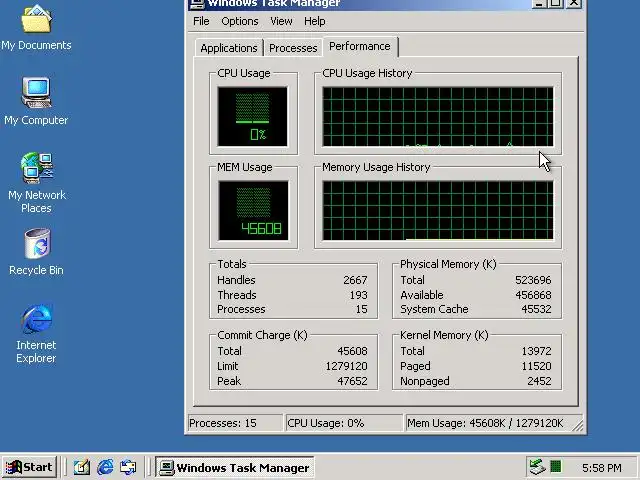Switch to the Applications tab
Screen dimensions: 640x480
pos(229,48)
